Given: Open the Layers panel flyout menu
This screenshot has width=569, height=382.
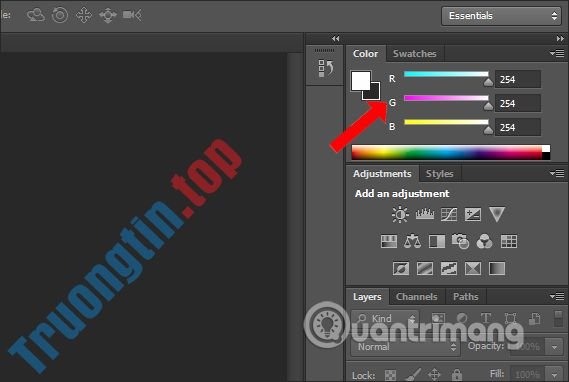Looking at the screenshot, I should 557,297.
